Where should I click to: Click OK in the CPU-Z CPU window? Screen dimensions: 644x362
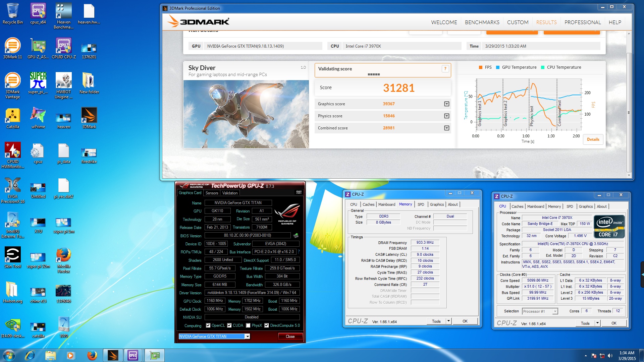[x=614, y=323]
